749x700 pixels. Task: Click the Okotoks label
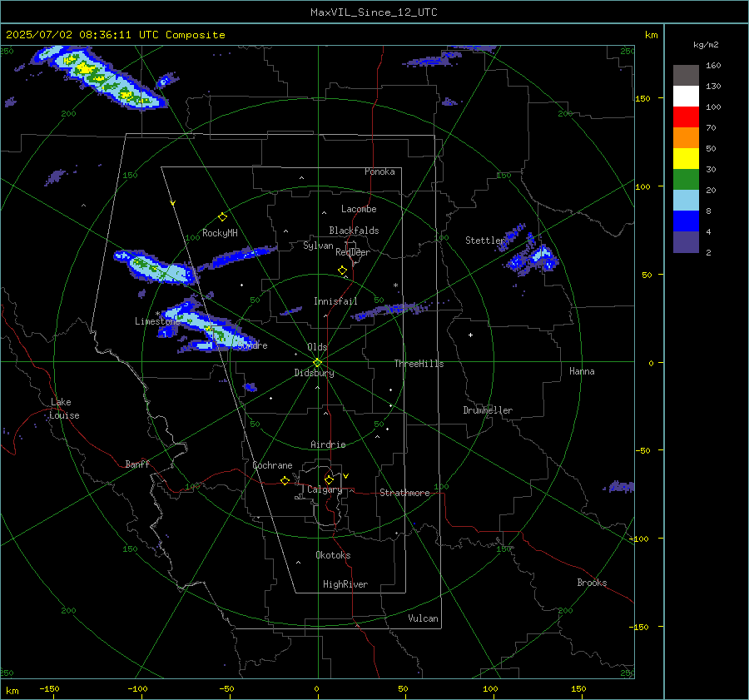coord(333,555)
